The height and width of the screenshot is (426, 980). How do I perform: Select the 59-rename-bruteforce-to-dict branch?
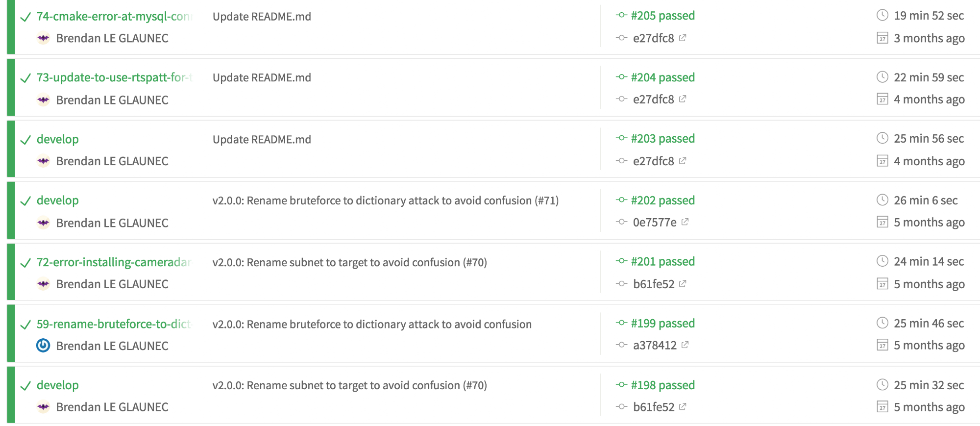click(114, 324)
